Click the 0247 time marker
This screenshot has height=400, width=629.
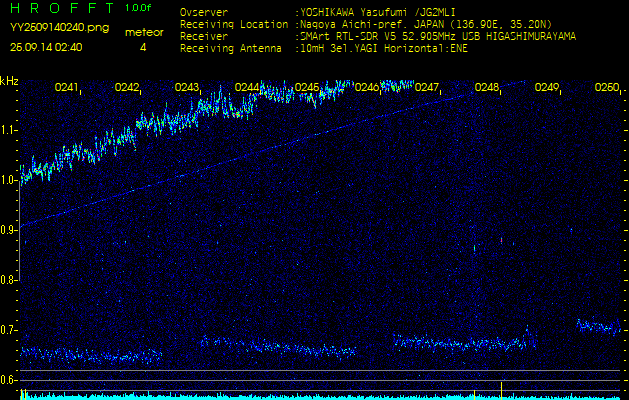click(x=427, y=88)
